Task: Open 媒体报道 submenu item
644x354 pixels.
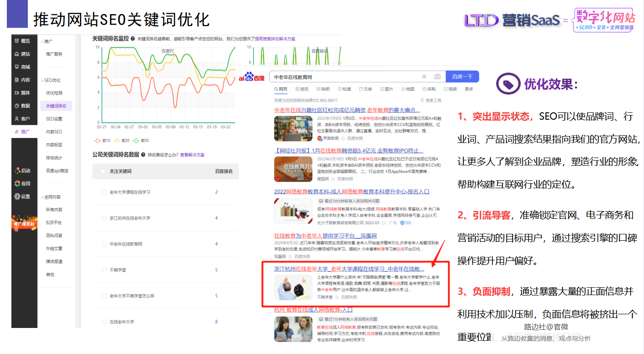Action: [x=54, y=261]
